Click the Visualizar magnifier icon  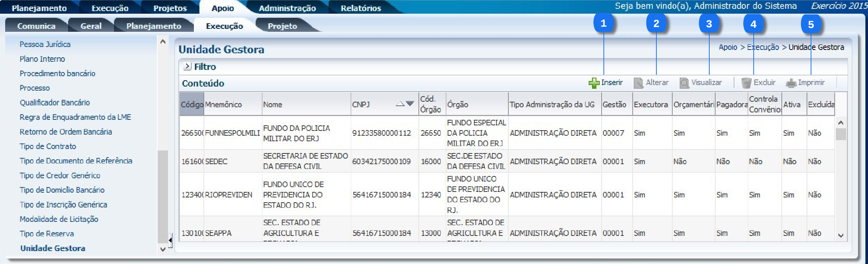[684, 83]
